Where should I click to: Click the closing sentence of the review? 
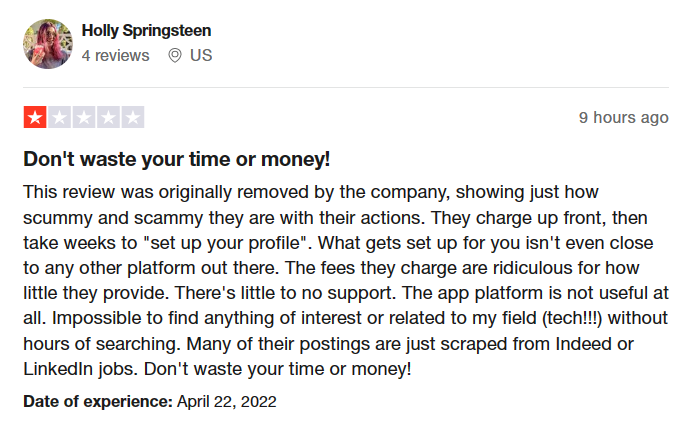coord(277,369)
